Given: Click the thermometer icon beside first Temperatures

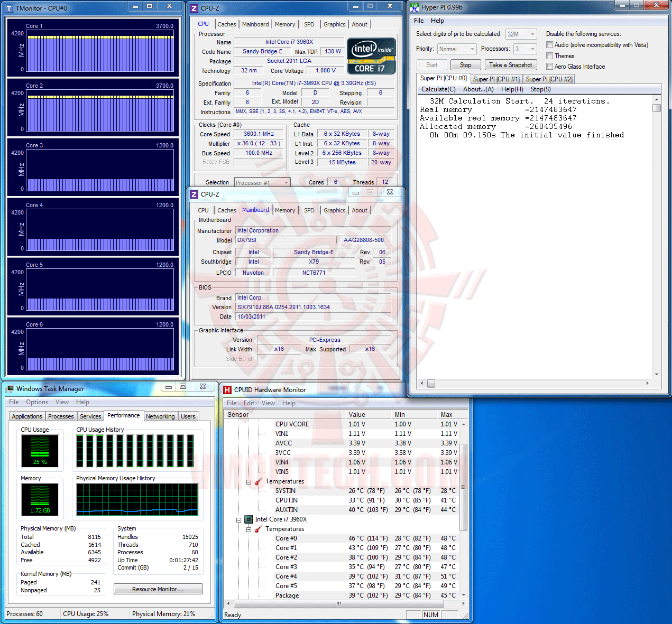Looking at the screenshot, I should click(259, 481).
